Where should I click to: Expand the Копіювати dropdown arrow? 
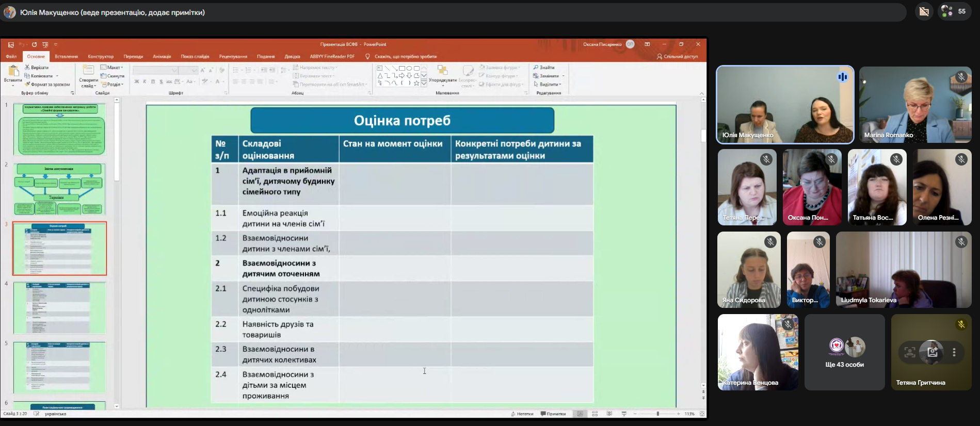click(57, 76)
